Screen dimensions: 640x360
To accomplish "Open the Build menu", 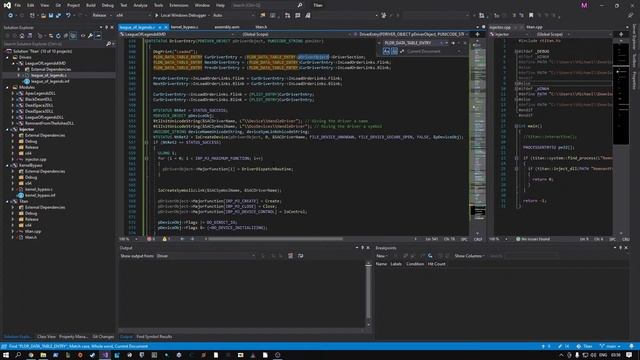I will (x=91, y=5).
